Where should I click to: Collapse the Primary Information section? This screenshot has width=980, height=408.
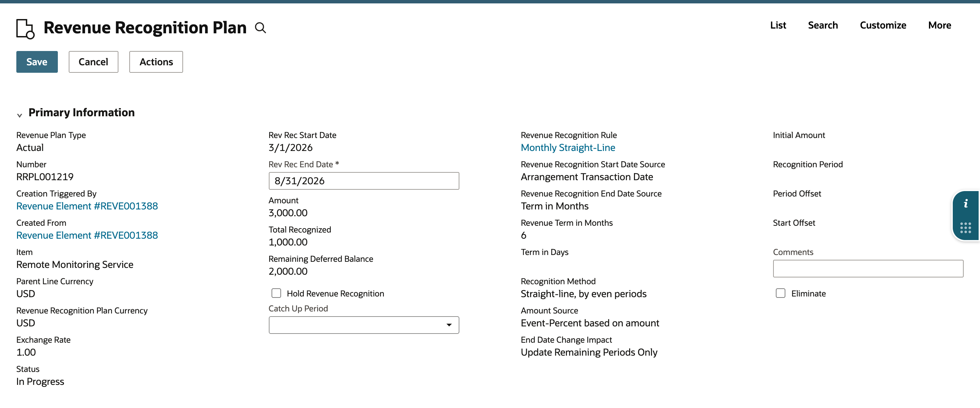[x=19, y=115]
